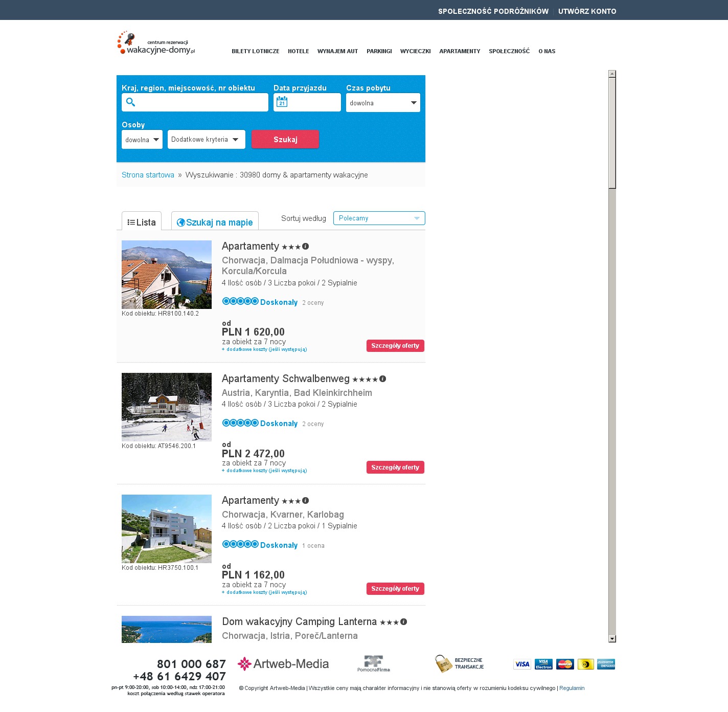The height and width of the screenshot is (712, 728).
Task: Click object code 'AT9546.200.1'
Action: coord(177,446)
